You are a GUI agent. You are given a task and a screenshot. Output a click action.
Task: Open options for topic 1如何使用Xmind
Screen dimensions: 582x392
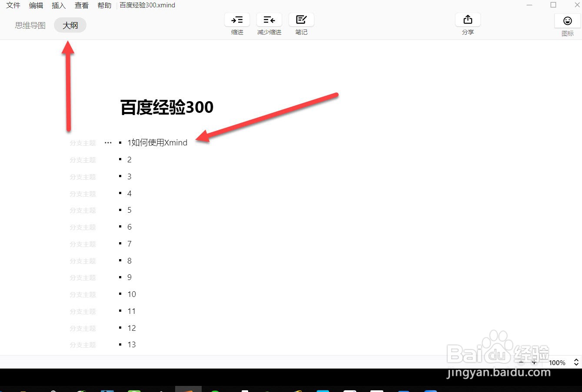(108, 142)
